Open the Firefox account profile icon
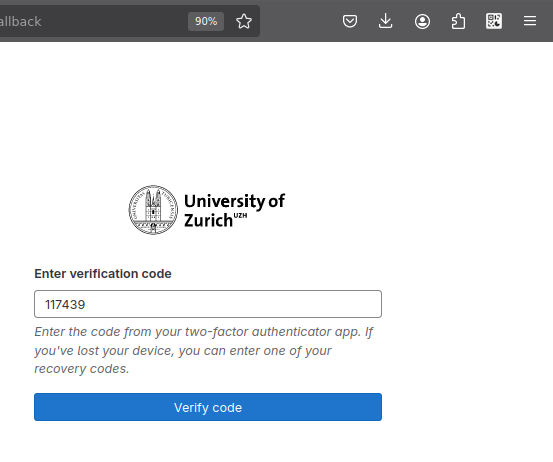 (422, 22)
